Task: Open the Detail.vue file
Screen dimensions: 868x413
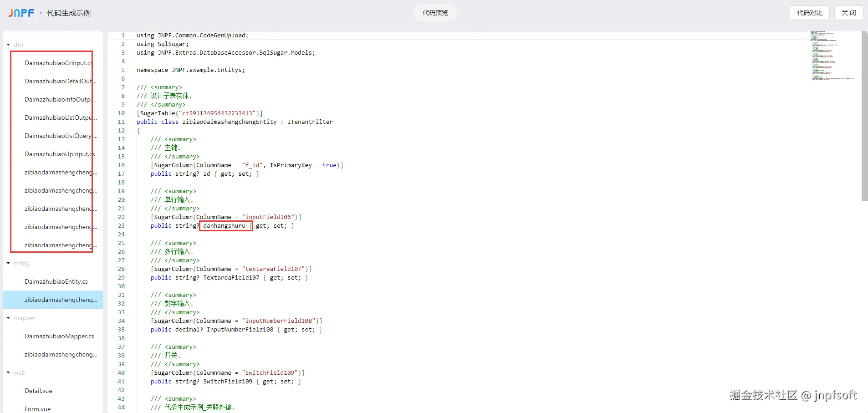Action: click(x=53, y=391)
